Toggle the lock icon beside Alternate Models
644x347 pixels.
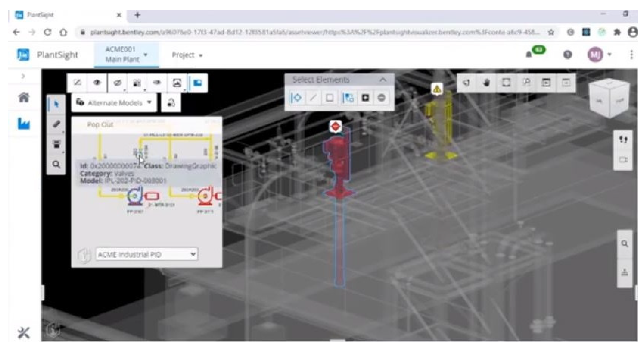(x=171, y=103)
